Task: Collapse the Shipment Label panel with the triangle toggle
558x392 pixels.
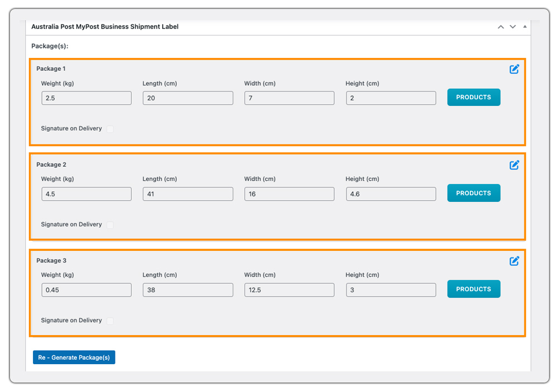Action: [x=525, y=26]
